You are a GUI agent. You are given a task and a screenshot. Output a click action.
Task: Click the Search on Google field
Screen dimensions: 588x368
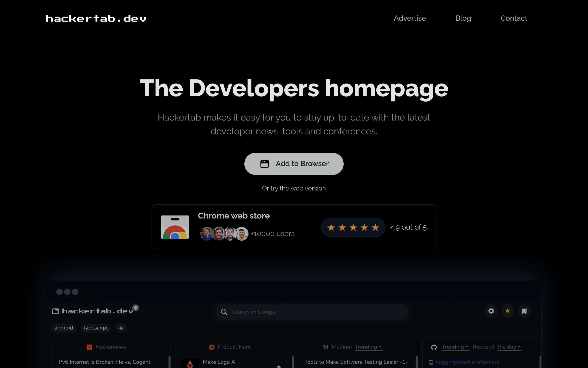point(311,312)
